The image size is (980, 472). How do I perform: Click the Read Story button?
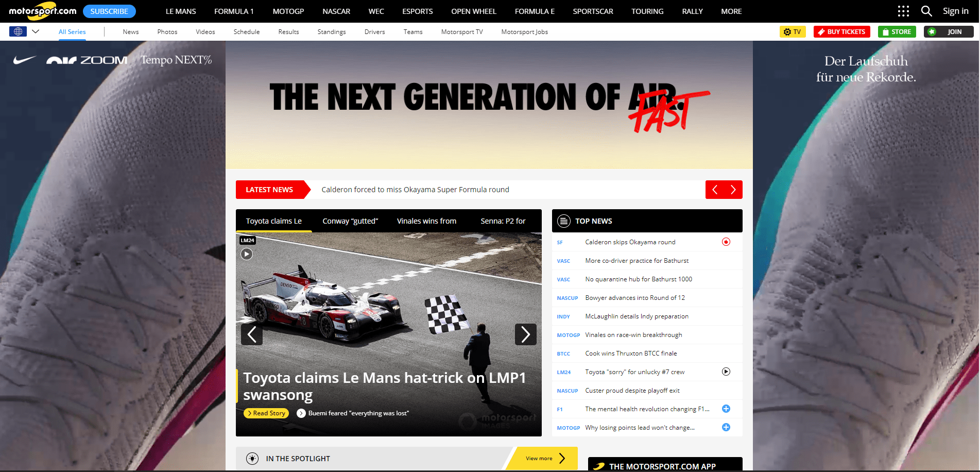(x=266, y=413)
